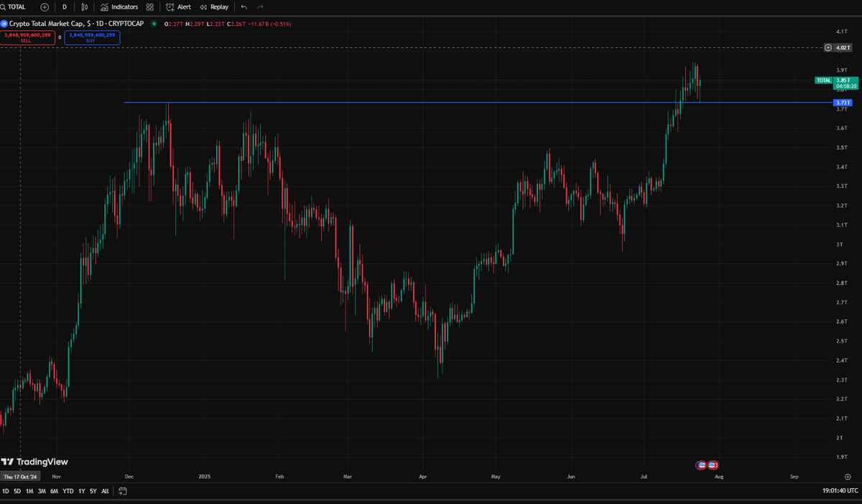Image resolution: width=862 pixels, height=504 pixels.
Task: Click the blue BUY price button
Action: [x=92, y=37]
